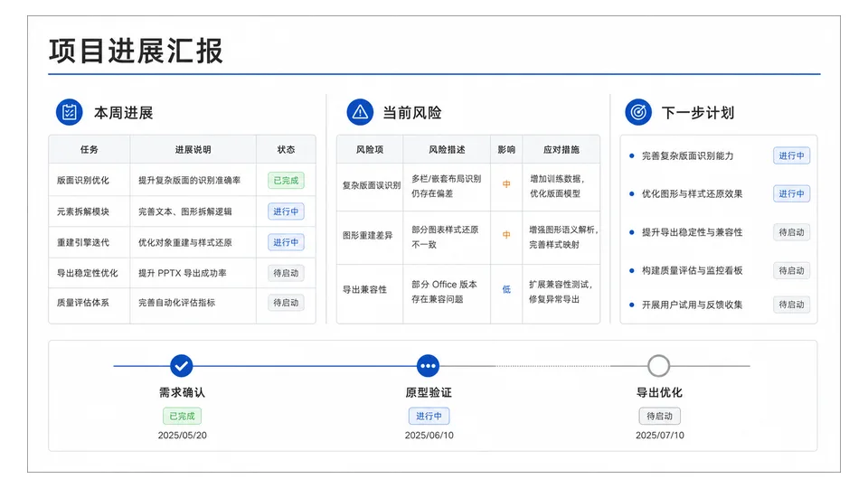Select the 本周进展 section heading
868x488 pixels.
[x=124, y=113]
